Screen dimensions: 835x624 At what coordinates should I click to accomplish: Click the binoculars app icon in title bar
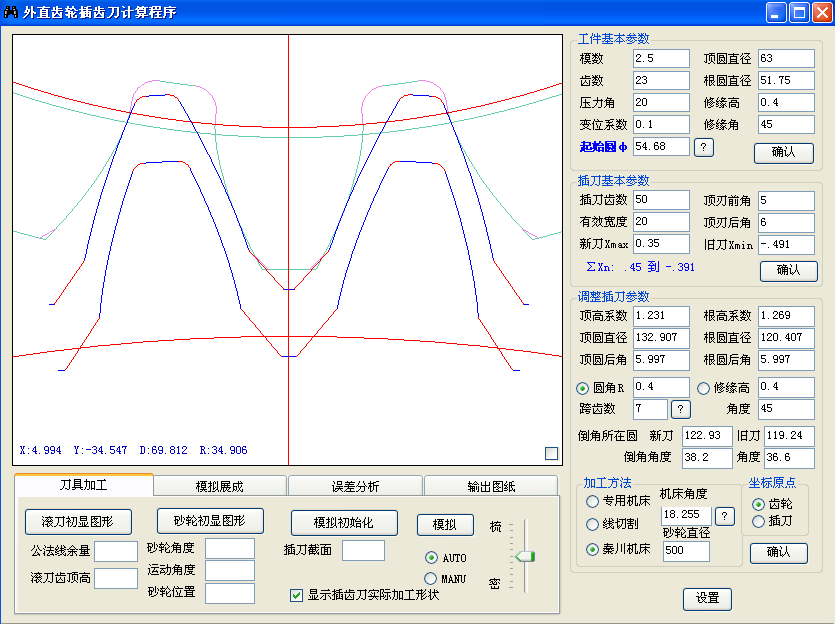click(x=11, y=12)
